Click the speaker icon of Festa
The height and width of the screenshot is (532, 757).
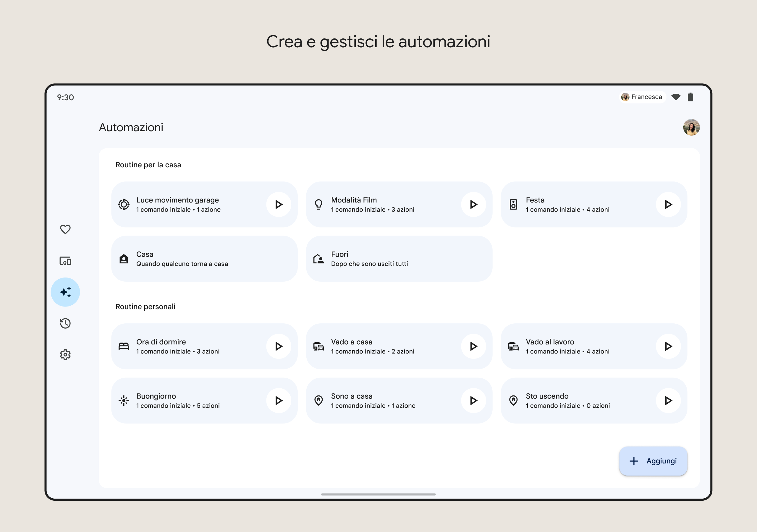[513, 204]
